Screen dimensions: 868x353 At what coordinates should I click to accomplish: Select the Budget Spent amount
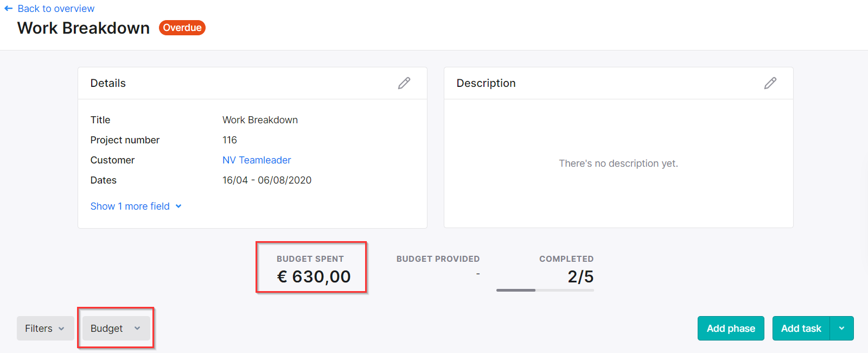[x=314, y=277]
